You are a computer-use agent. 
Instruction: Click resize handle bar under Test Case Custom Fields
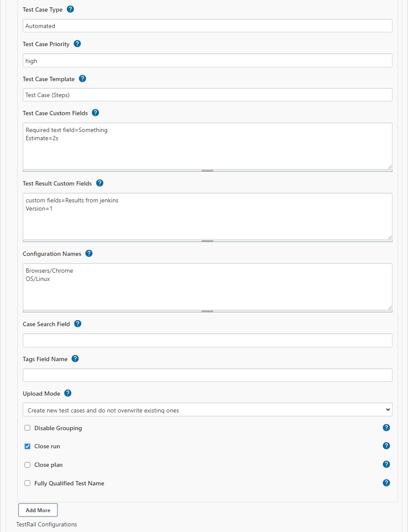tap(208, 171)
